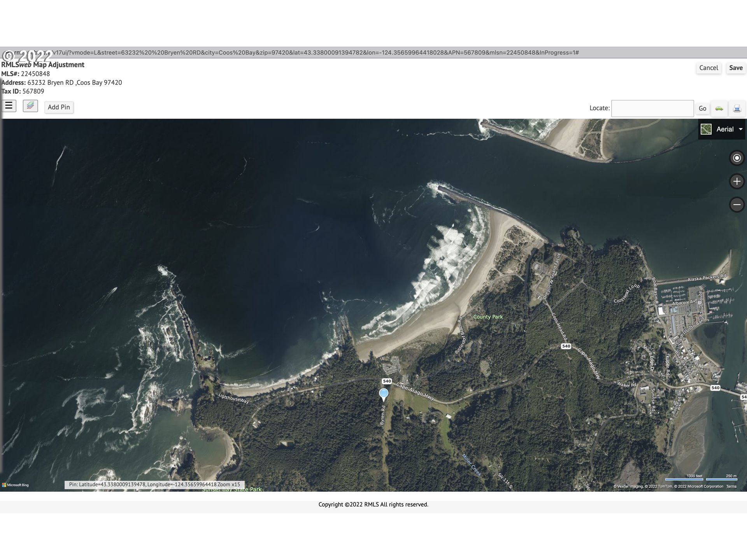This screenshot has width=747, height=560.
Task: Click the Cape Arago Hwy road label
Action: coord(415,391)
